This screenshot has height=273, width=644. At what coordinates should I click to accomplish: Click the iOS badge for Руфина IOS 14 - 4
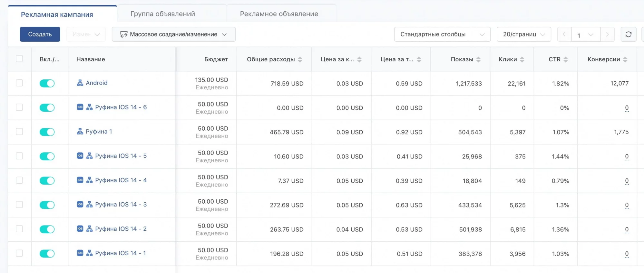80,180
